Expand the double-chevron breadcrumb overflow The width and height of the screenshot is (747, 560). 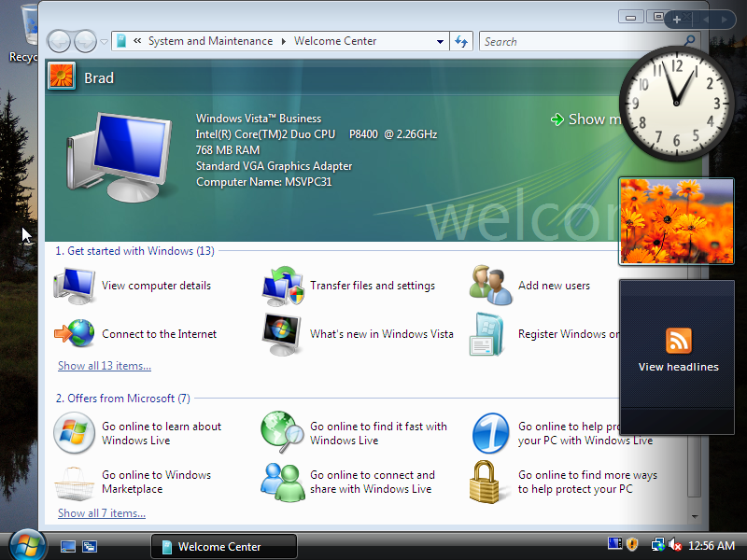click(x=137, y=41)
